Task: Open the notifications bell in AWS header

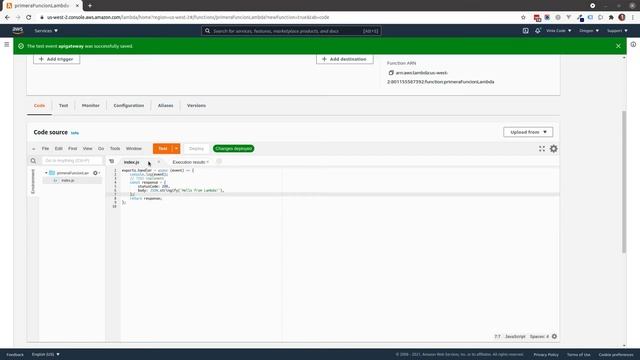Action: [538, 31]
